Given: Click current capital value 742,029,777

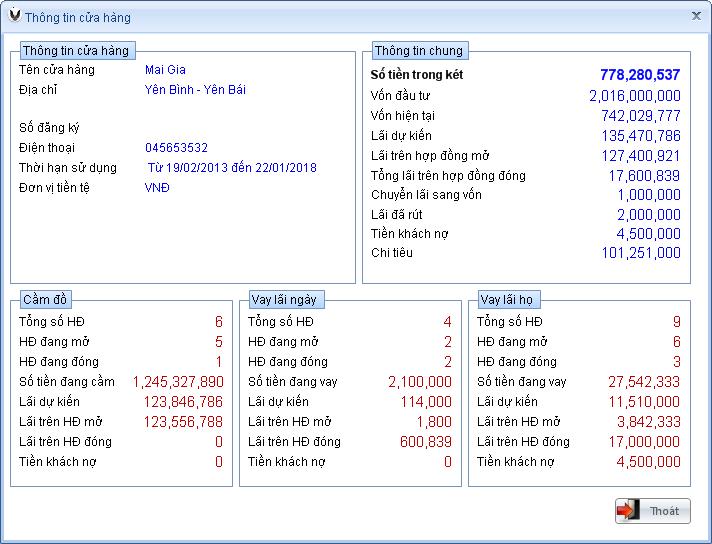Looking at the screenshot, I should click(x=641, y=116).
